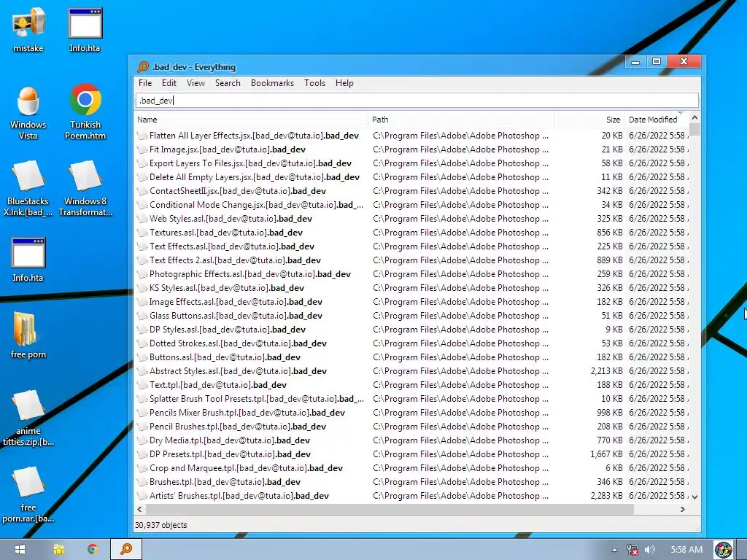
Task: Open File Explorer from the taskbar
Action: [x=58, y=550]
